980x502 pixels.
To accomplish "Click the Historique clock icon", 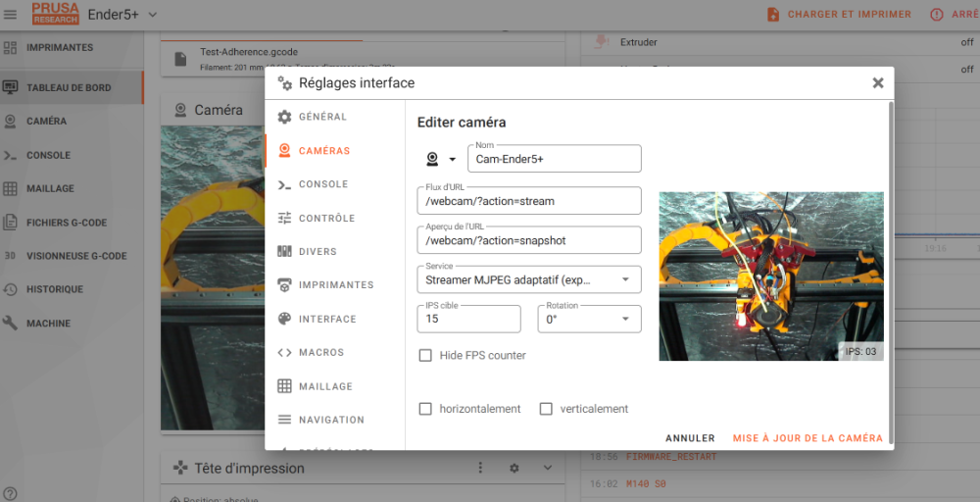I will coord(10,289).
